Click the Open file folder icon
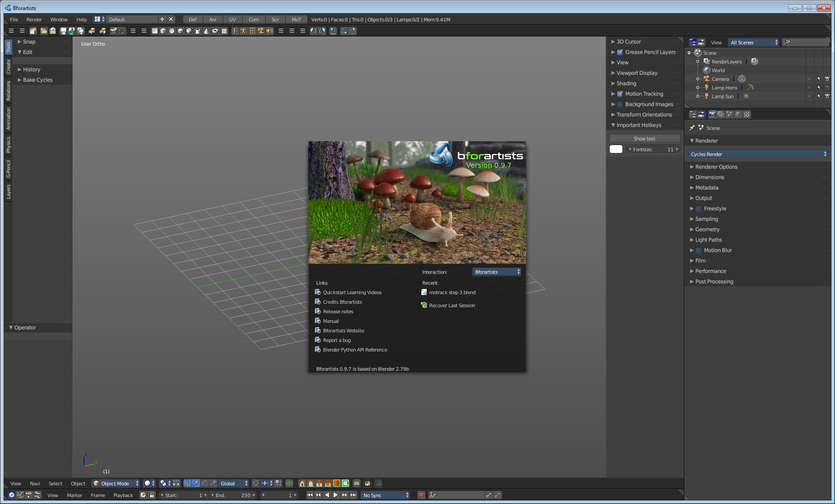This screenshot has height=504, width=835. [43, 31]
